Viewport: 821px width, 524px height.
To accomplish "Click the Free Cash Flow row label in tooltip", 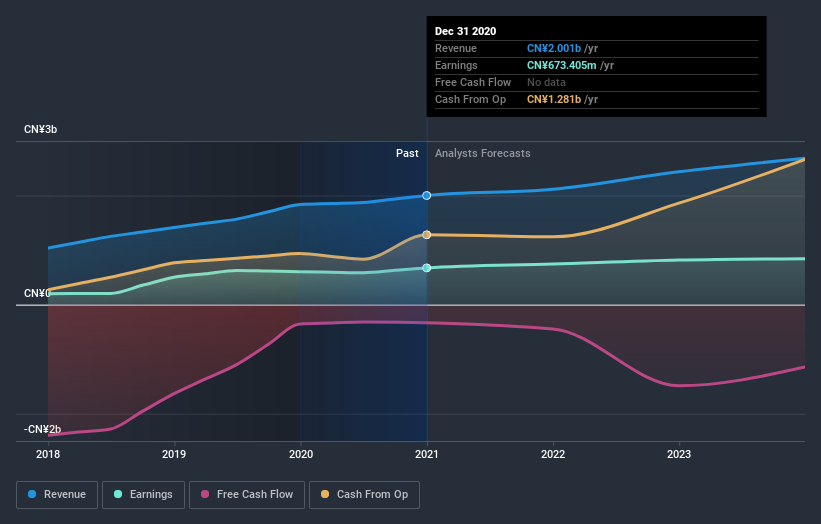I will tap(473, 82).
